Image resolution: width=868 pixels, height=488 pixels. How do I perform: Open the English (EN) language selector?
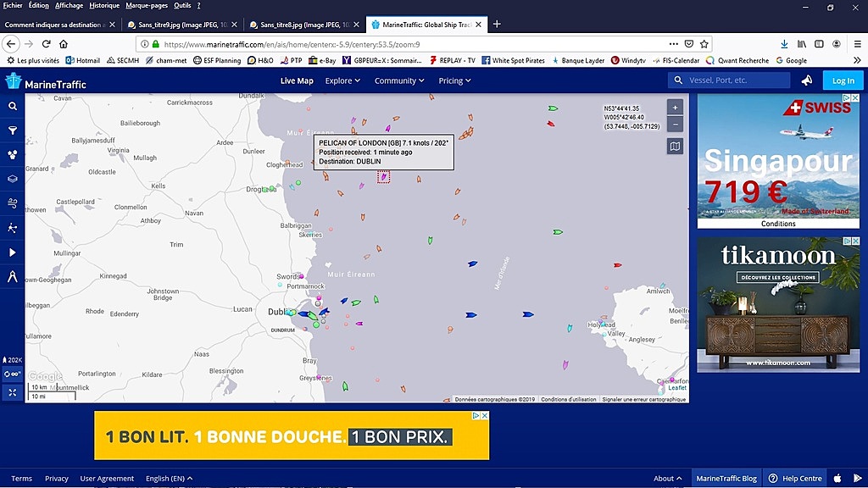pyautogui.click(x=169, y=479)
